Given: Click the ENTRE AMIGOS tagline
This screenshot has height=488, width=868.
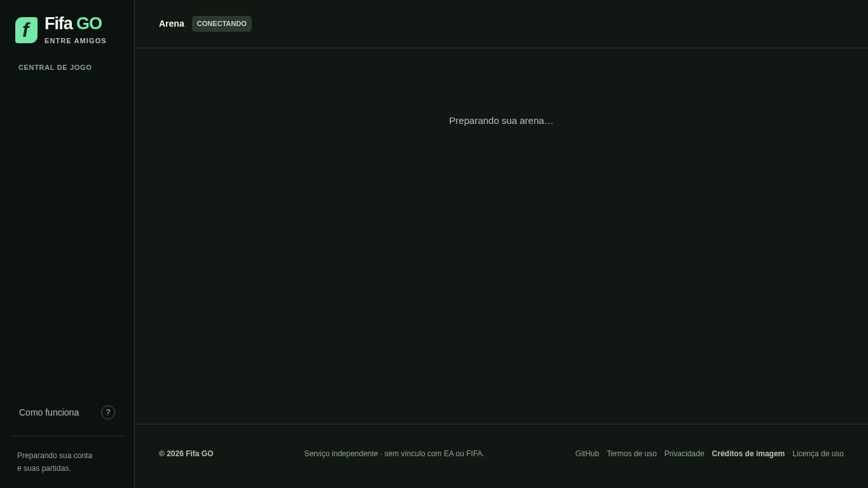Looking at the screenshot, I should point(76,41).
